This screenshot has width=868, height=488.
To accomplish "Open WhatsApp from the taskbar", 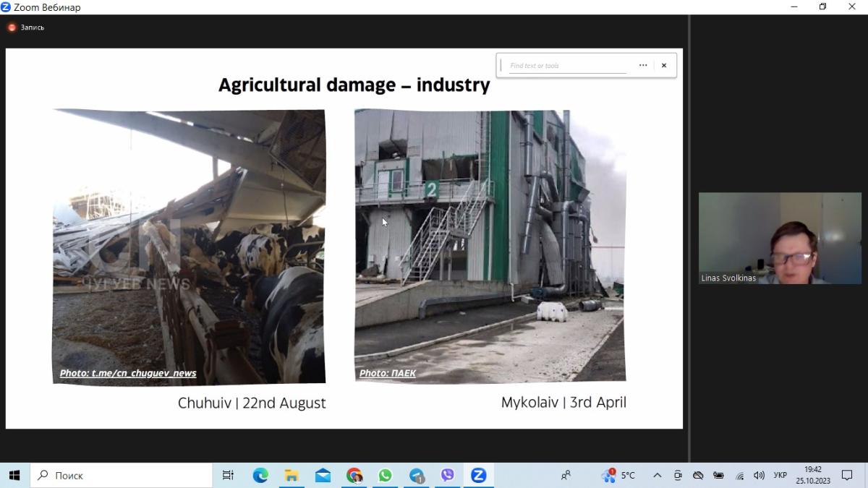I will pos(385,475).
